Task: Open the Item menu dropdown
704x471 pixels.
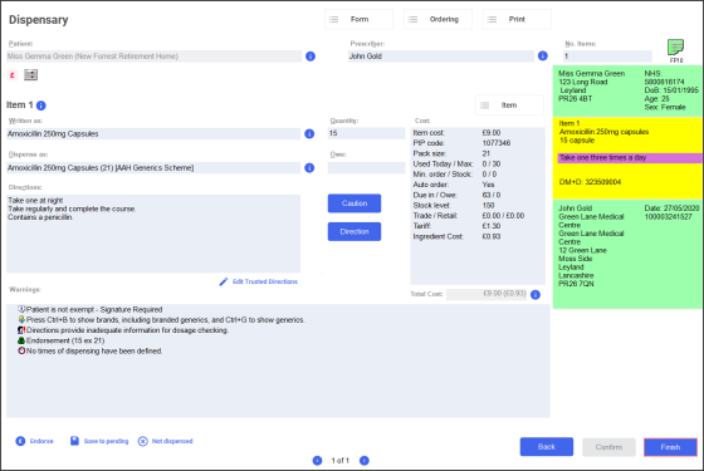Action: (508, 104)
